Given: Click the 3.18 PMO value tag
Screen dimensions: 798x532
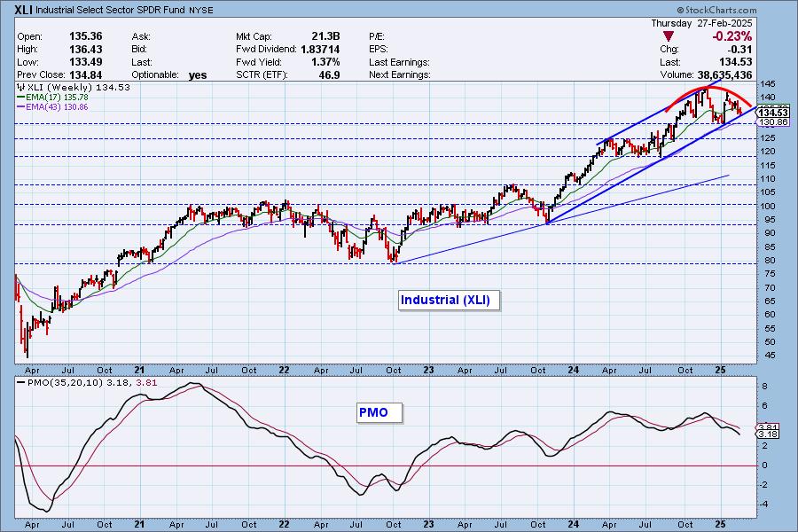Looking at the screenshot, I should click(768, 434).
